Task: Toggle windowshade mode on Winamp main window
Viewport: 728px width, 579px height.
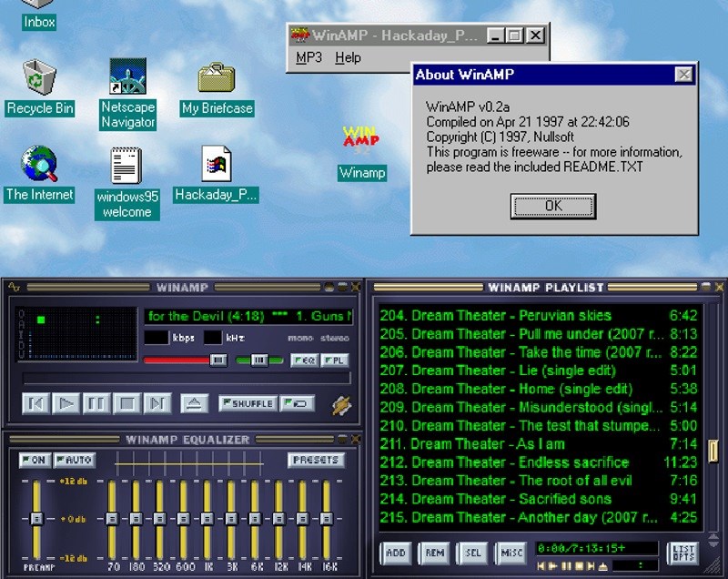Action: click(342, 288)
